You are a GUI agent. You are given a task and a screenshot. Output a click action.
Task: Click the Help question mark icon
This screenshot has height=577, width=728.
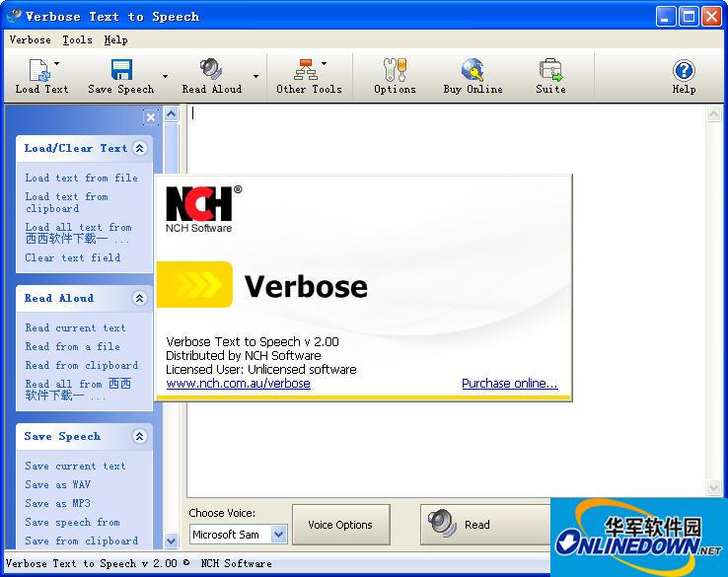pos(684,71)
